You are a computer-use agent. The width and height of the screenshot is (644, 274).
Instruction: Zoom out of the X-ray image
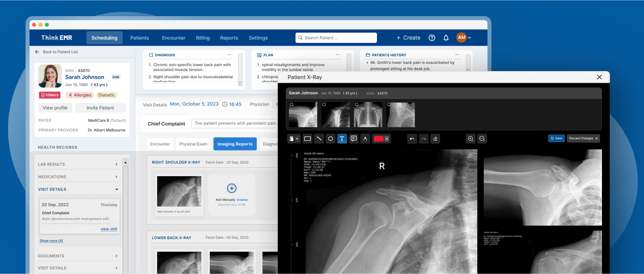[x=482, y=139]
